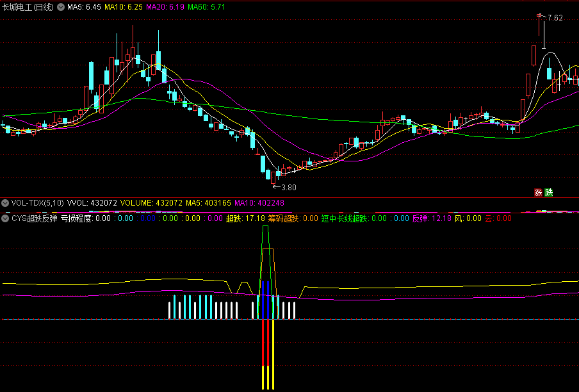Click the 反弹: 12.18 value
Viewport: 579px width, 392px height.
coord(432,218)
